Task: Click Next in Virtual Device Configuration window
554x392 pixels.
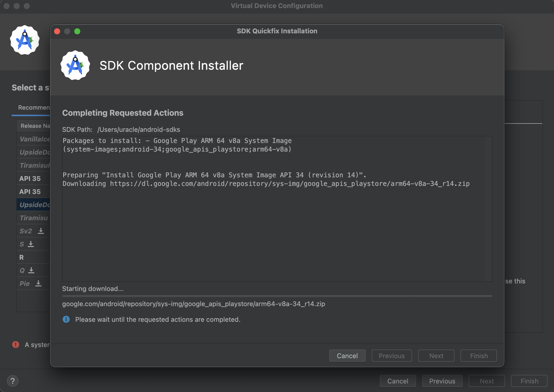Action: click(x=487, y=381)
